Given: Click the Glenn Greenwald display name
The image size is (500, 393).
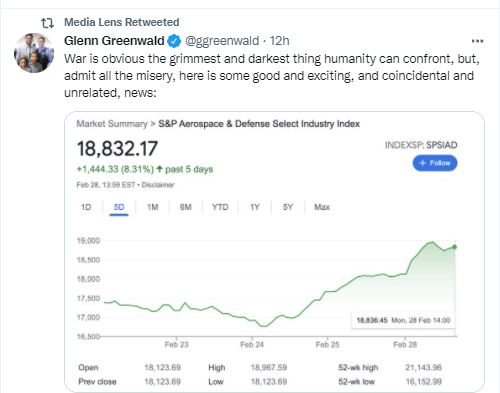Looking at the screenshot, I should pyautogui.click(x=114, y=41).
